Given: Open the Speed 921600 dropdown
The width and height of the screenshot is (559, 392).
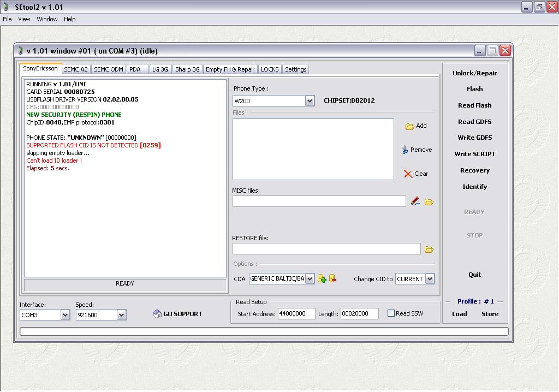Looking at the screenshot, I should coord(121,315).
